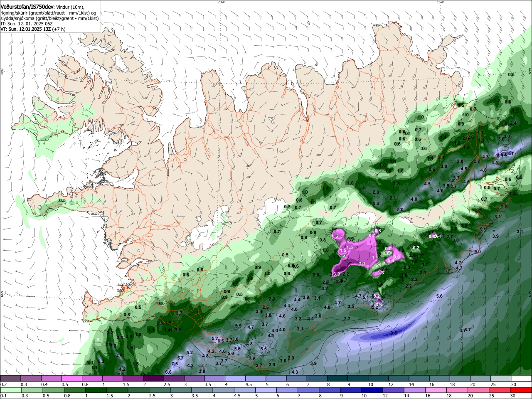Pick pale green lower swatch between 0.1 and 0.3
This screenshot has width=532, height=399.
pos(10,390)
